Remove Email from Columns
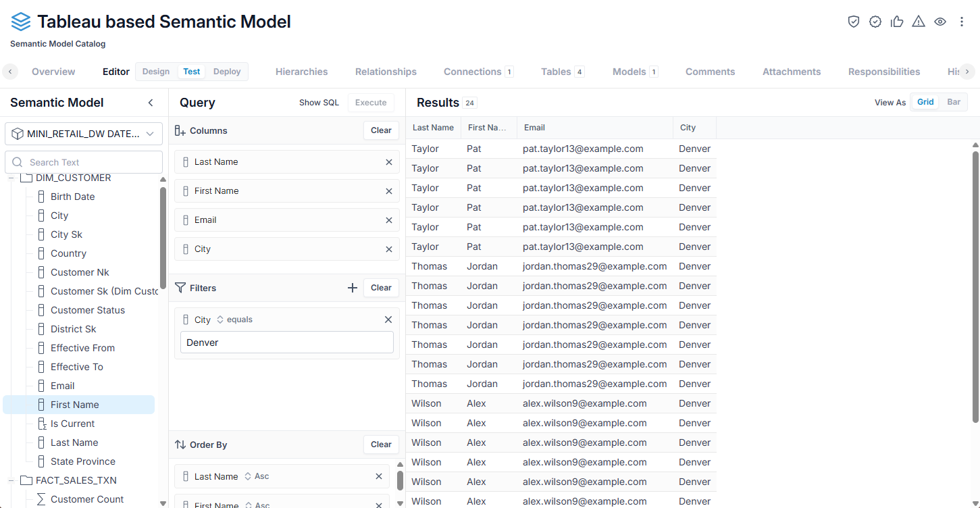 click(389, 220)
